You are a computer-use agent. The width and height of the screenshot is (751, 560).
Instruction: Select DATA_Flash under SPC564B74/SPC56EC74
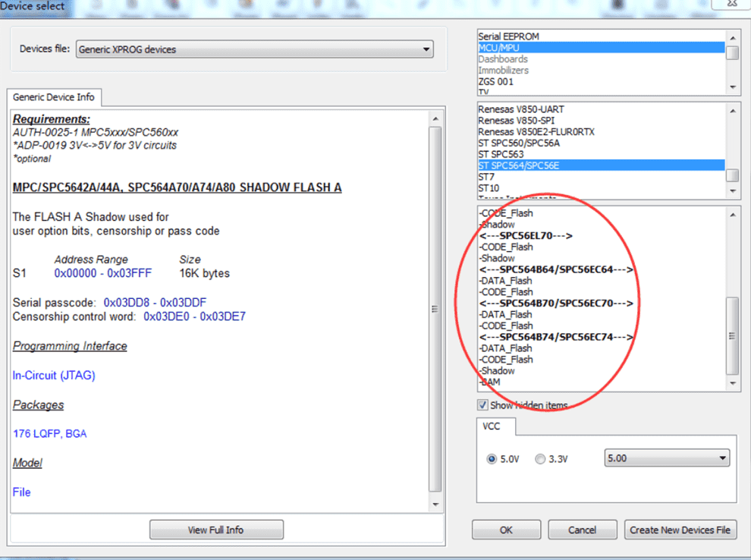(x=601, y=348)
